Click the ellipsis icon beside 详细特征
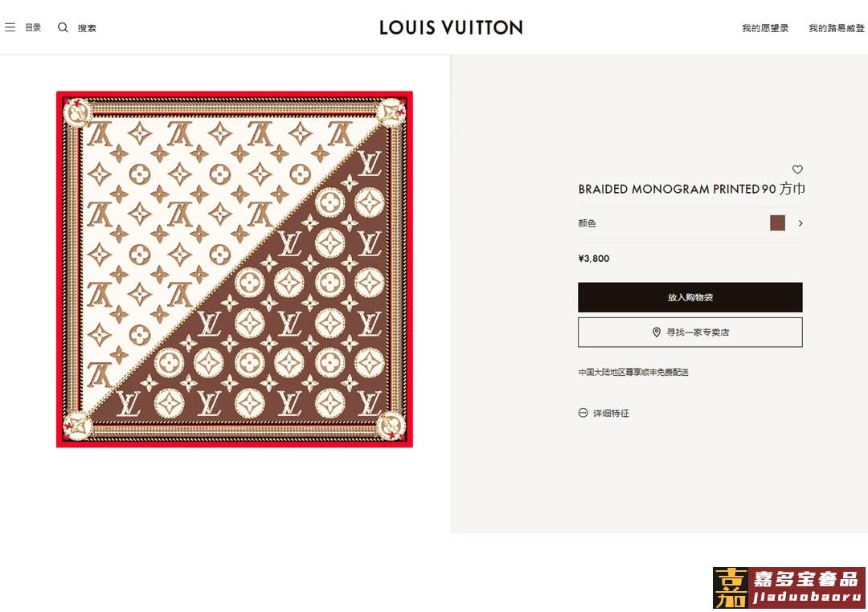The image size is (868, 612). tap(583, 413)
